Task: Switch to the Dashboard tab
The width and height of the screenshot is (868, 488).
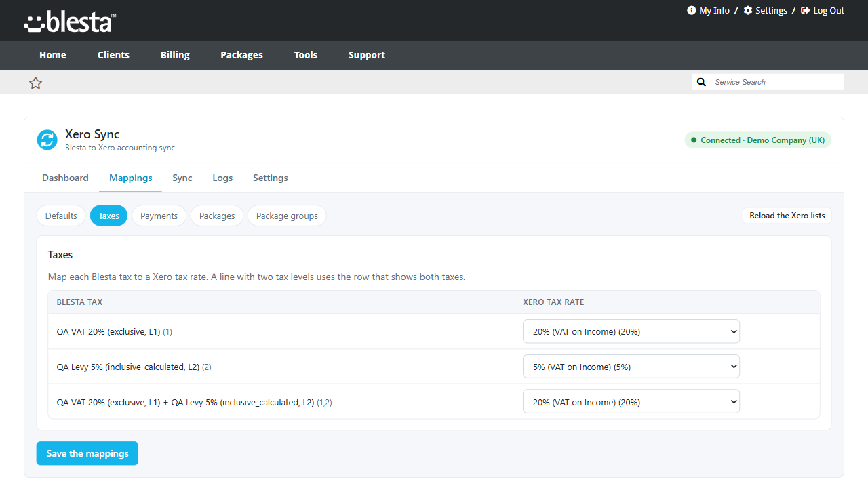Action: [65, 178]
